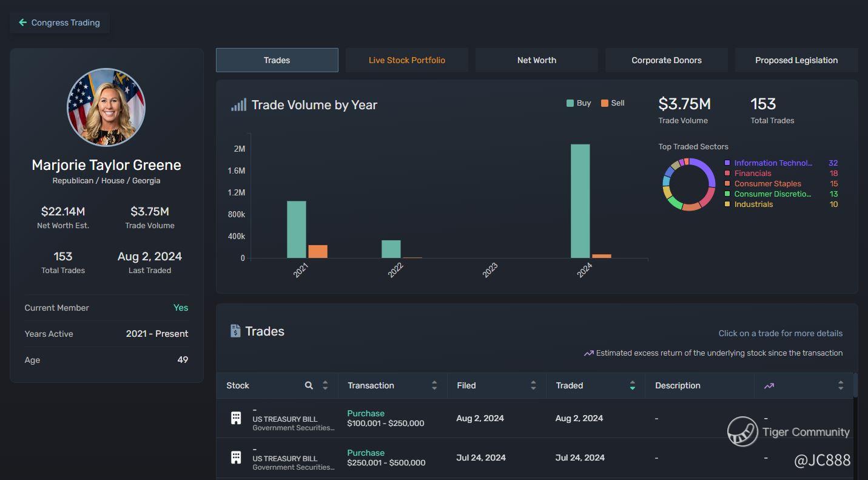Click the bar chart icon beside Trade Volume

coord(238,105)
